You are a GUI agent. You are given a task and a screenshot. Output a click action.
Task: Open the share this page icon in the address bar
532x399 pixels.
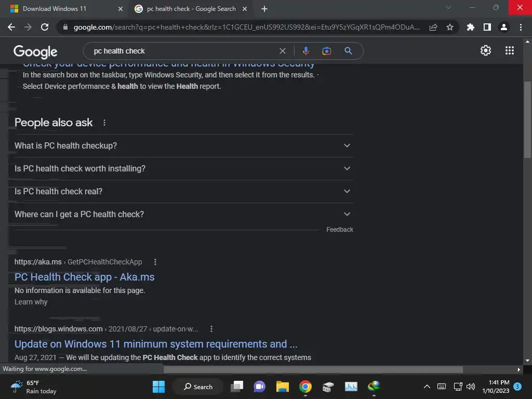click(433, 28)
